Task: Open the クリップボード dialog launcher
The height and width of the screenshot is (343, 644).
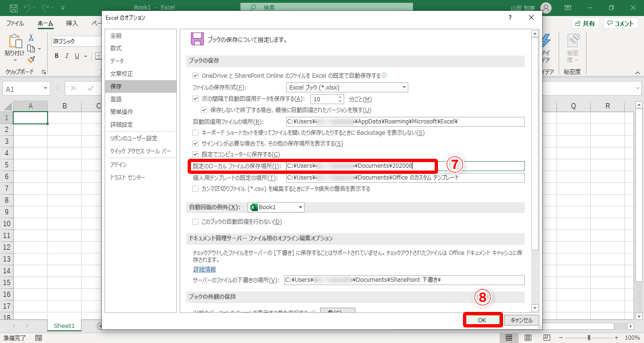Action: (x=44, y=72)
